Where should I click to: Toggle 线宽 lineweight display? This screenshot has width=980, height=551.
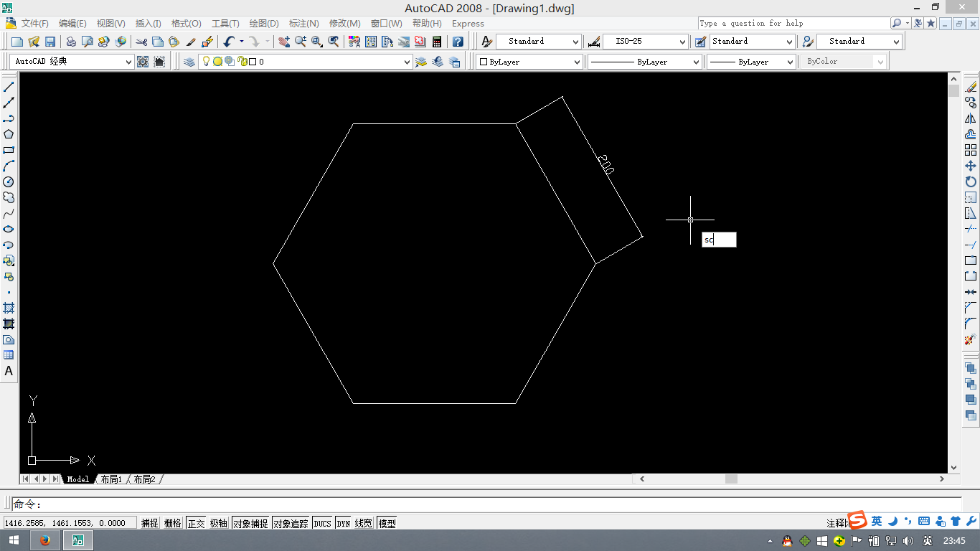[x=364, y=523]
